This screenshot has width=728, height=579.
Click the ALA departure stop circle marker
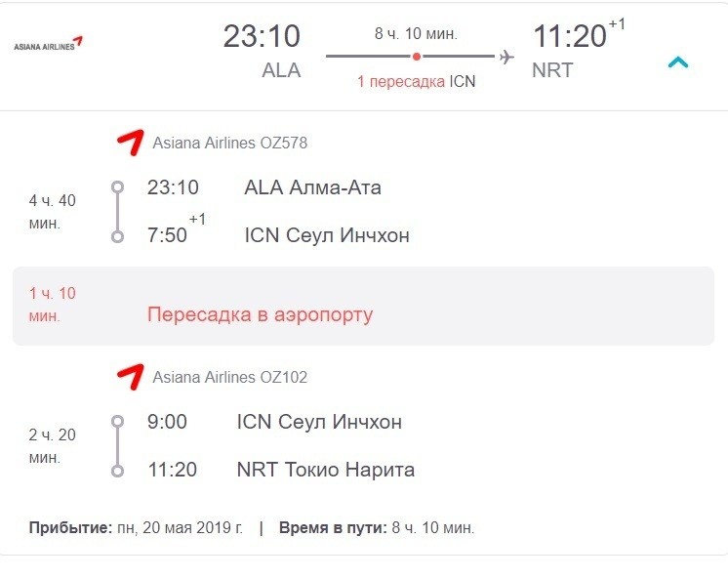coord(117,186)
